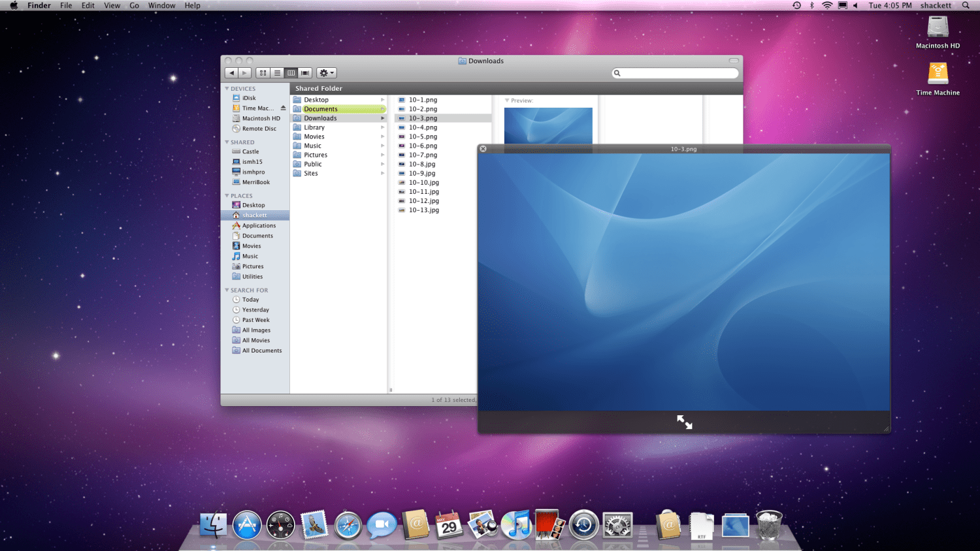
Task: Select Macintosh HD in Finder sidebar
Action: [x=255, y=118]
